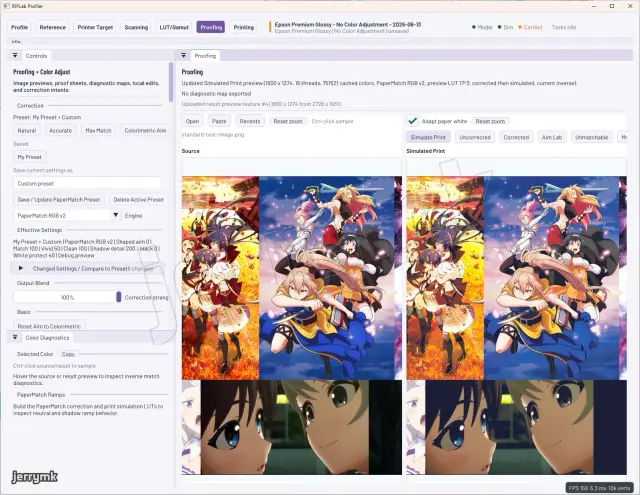This screenshot has width=640, height=495.
Task: Select Aim Lab view mode
Action: pos(552,137)
